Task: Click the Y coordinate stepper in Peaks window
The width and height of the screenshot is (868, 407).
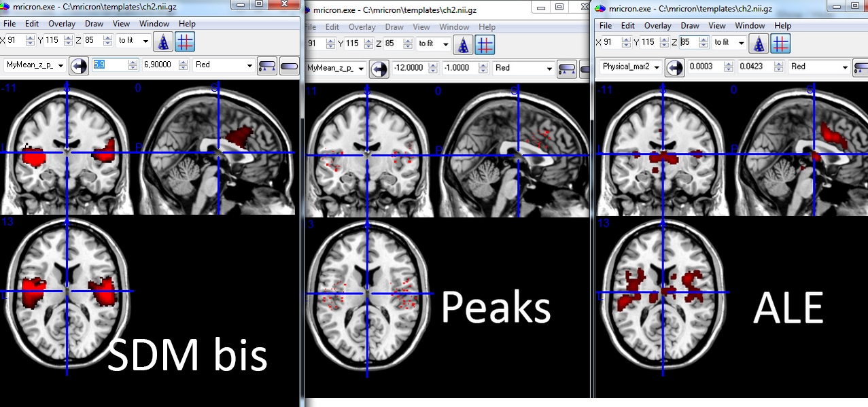Action: coord(368,43)
